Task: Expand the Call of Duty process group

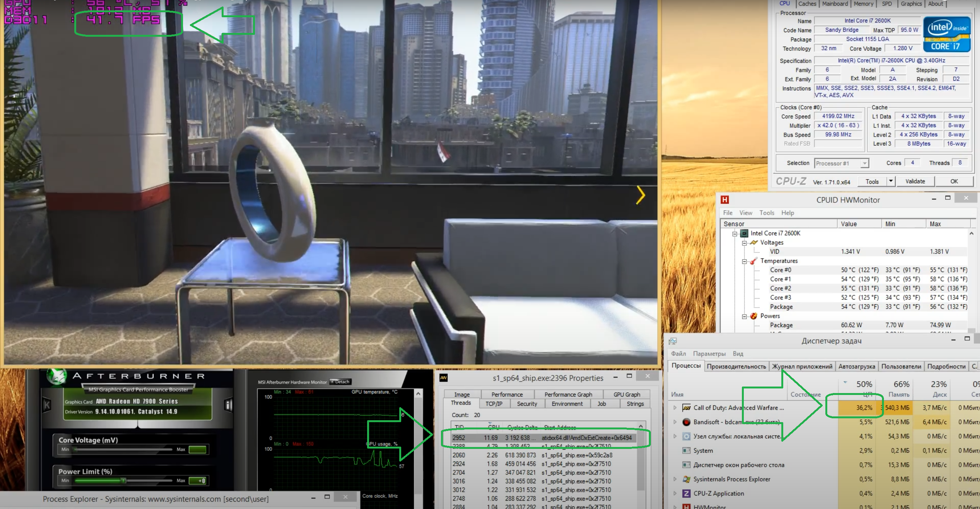Action: tap(675, 408)
